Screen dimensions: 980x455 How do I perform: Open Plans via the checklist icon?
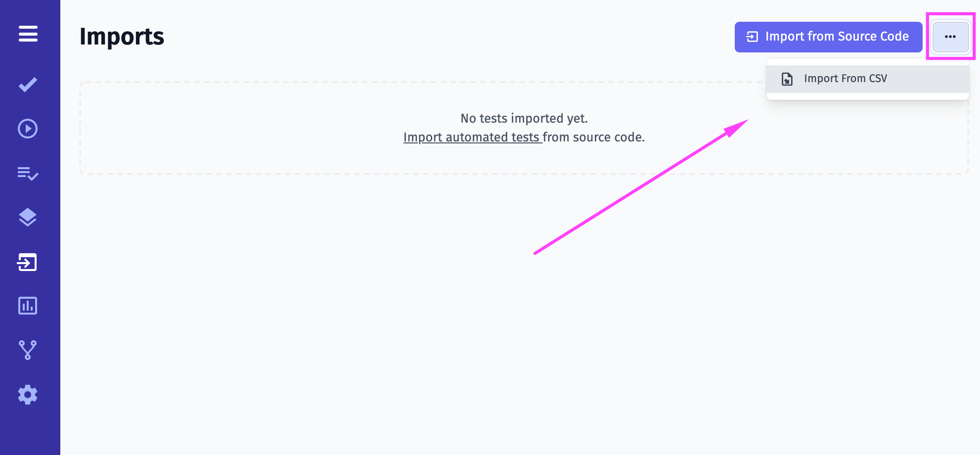28,173
